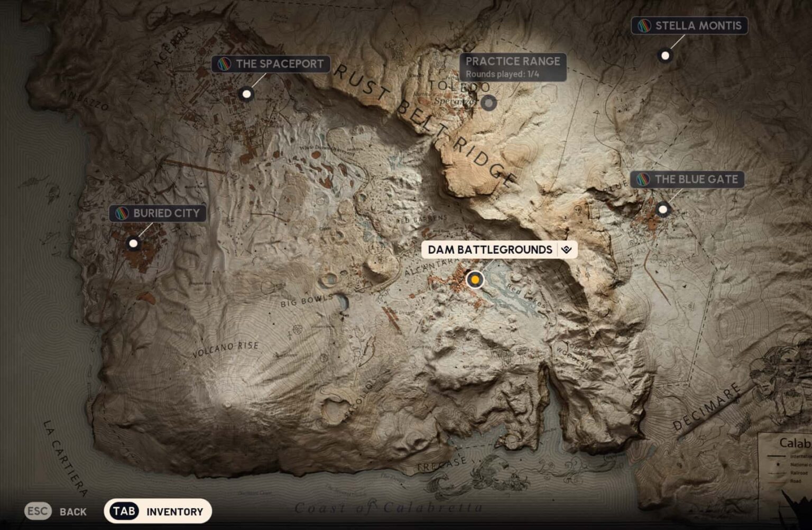
Task: Choose The Spaceport label text
Action: click(x=280, y=64)
